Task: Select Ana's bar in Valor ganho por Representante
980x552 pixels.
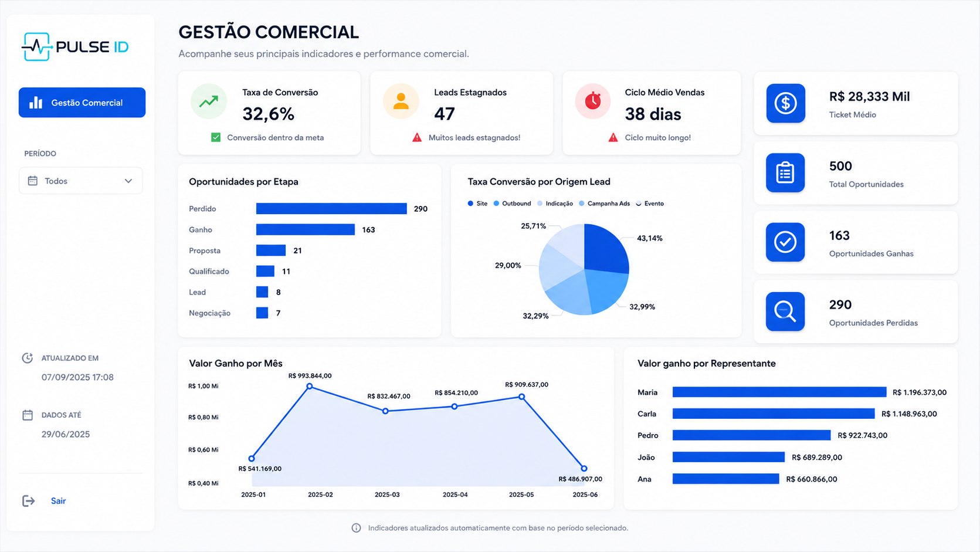Action: 725,479
